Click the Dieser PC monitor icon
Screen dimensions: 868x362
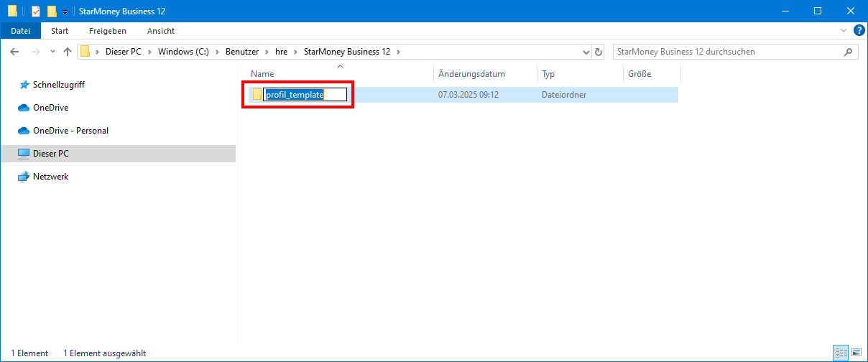[24, 154]
